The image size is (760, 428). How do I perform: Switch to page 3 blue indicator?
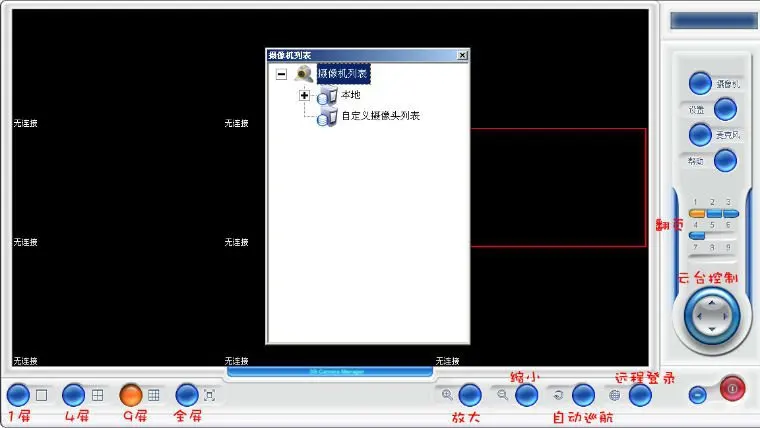tap(730, 213)
